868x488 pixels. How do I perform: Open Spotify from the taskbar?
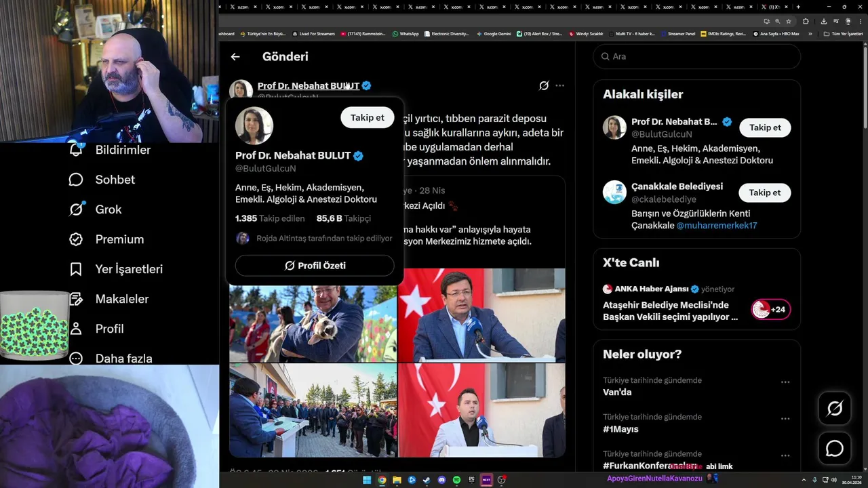456,480
